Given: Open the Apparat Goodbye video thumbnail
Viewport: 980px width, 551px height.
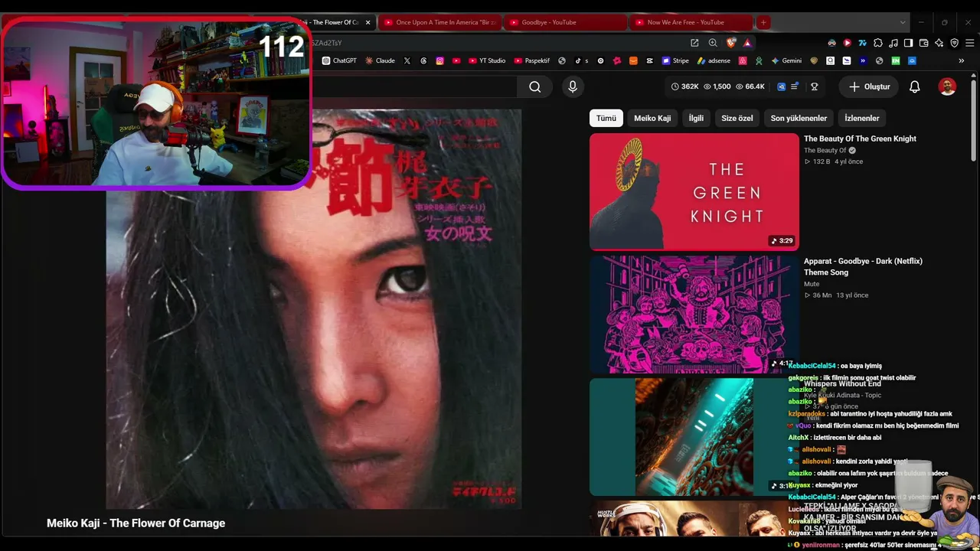Looking at the screenshot, I should (694, 314).
